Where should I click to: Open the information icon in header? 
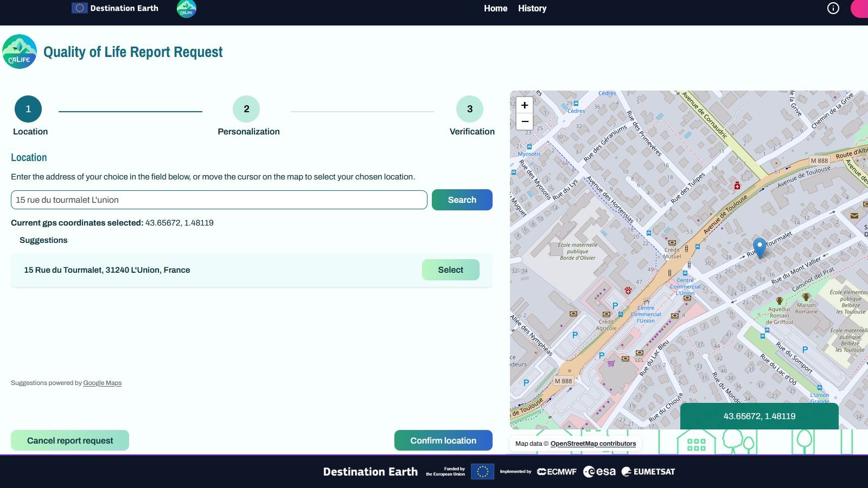[x=833, y=8]
